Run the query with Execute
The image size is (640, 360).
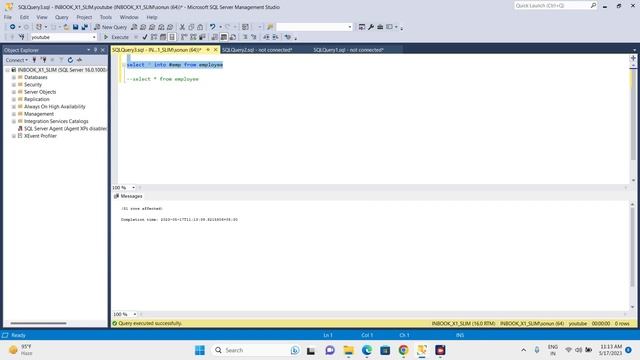[116, 37]
